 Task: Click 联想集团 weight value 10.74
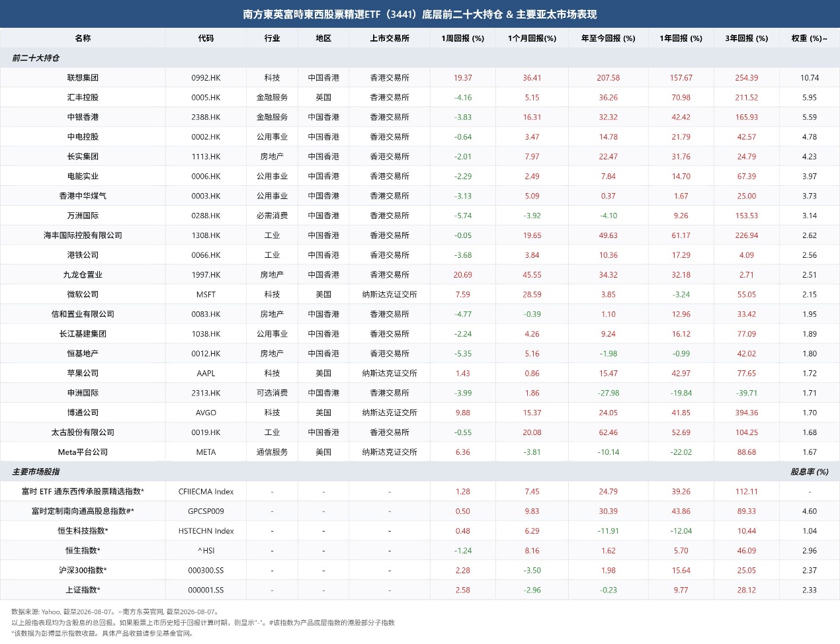[810, 78]
